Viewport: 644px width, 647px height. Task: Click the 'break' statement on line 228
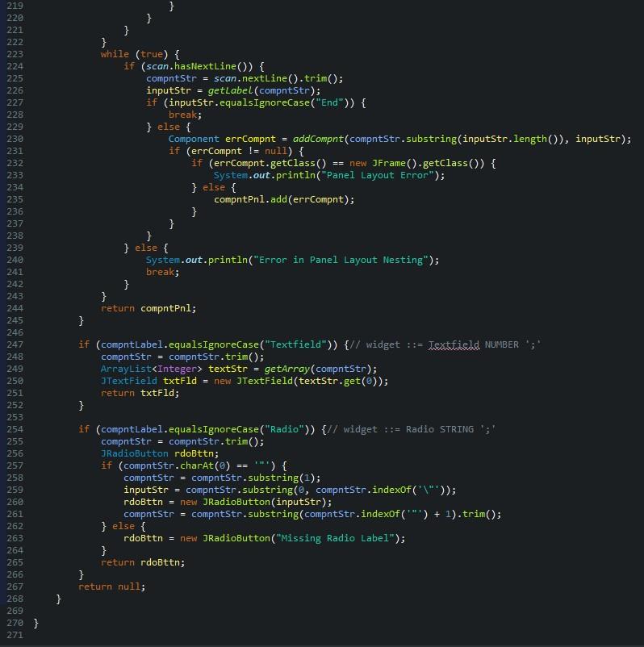click(x=182, y=115)
